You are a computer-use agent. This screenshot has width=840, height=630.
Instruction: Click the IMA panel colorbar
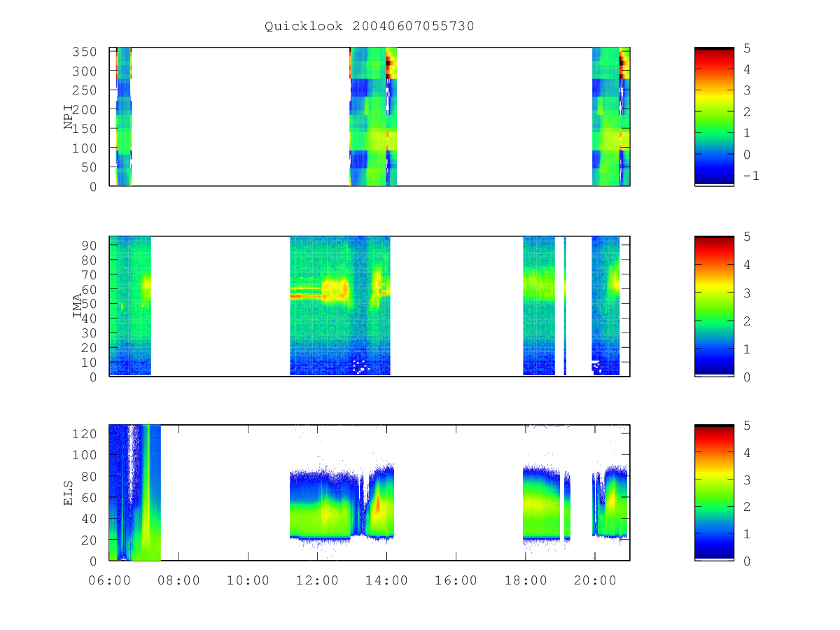point(714,306)
